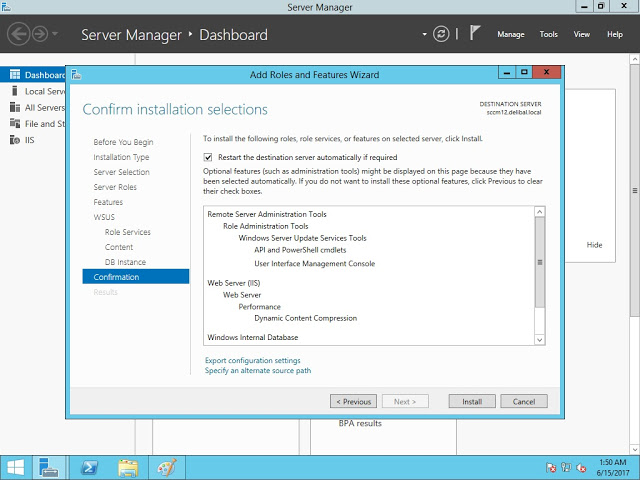Screen dimensions: 640x480
Task: Open the dropdown arrow beside navigation buttons
Action: coord(54,35)
